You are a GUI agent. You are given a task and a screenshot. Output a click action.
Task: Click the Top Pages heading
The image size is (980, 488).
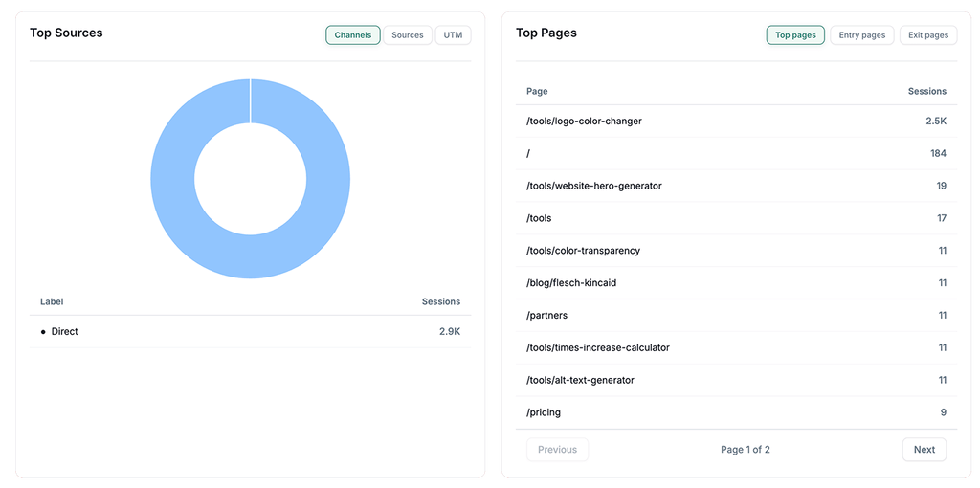click(x=546, y=33)
